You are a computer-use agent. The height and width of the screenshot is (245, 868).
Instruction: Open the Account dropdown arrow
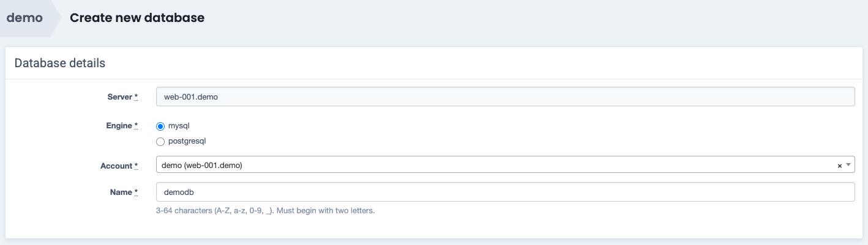tap(848, 165)
